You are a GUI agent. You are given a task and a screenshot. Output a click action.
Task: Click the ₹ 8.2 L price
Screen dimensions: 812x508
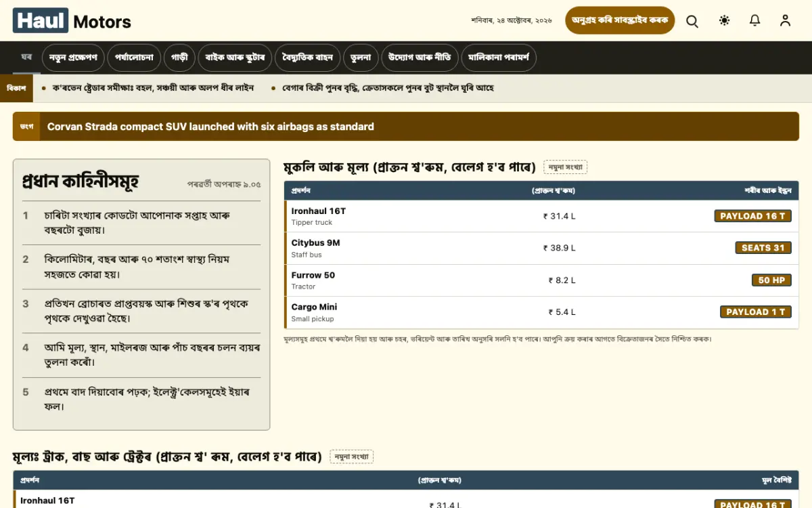point(562,280)
